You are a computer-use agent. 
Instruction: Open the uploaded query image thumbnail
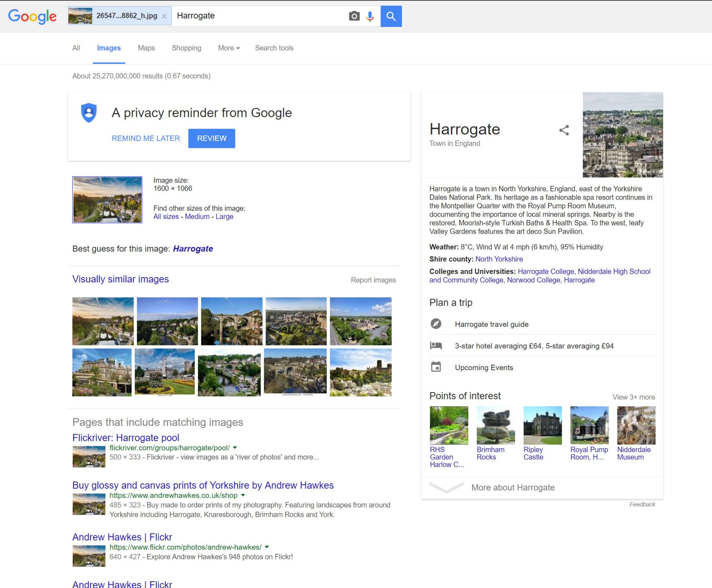pyautogui.click(x=107, y=200)
